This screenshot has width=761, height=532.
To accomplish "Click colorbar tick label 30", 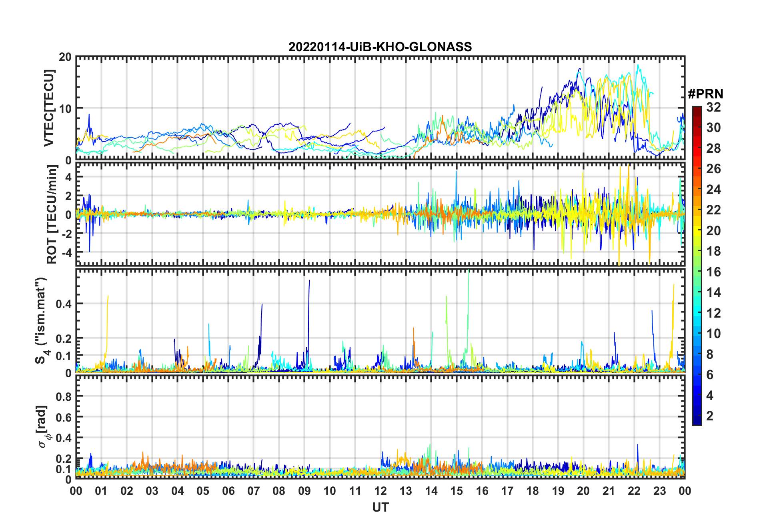I will click(713, 128).
